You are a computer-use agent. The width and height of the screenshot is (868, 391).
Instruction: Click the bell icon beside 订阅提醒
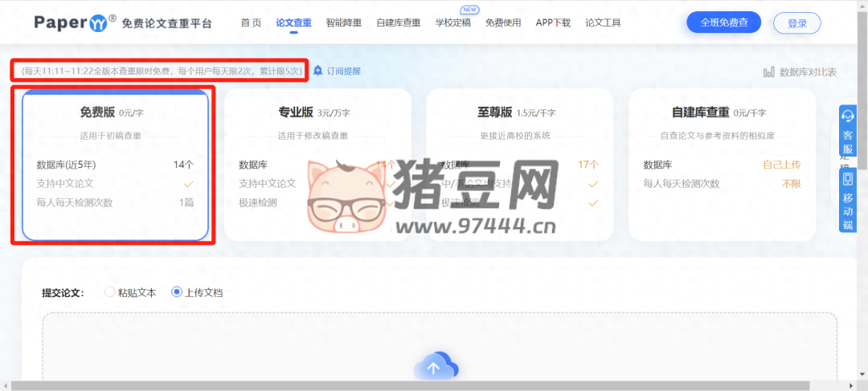click(318, 71)
